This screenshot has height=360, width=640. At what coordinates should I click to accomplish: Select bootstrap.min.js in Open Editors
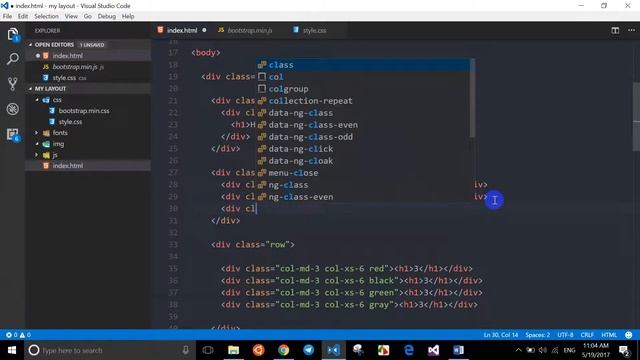[75, 67]
